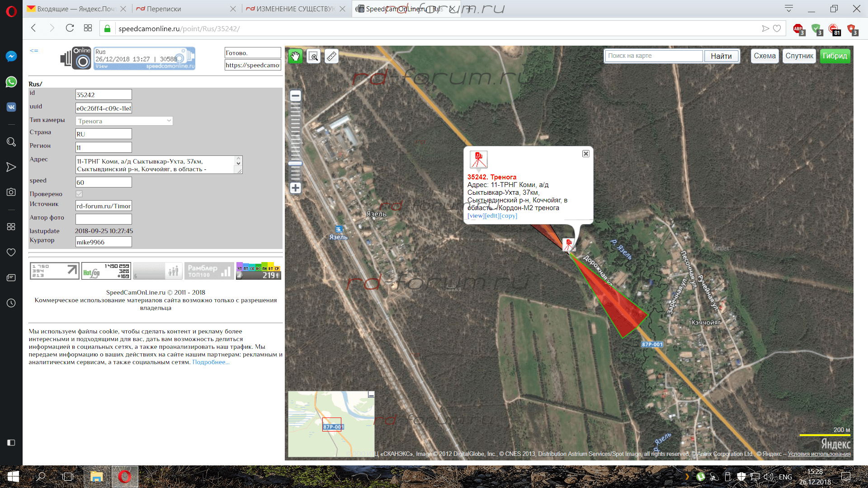
Task: Toggle Opera sidebar panel button
Action: click(11, 442)
